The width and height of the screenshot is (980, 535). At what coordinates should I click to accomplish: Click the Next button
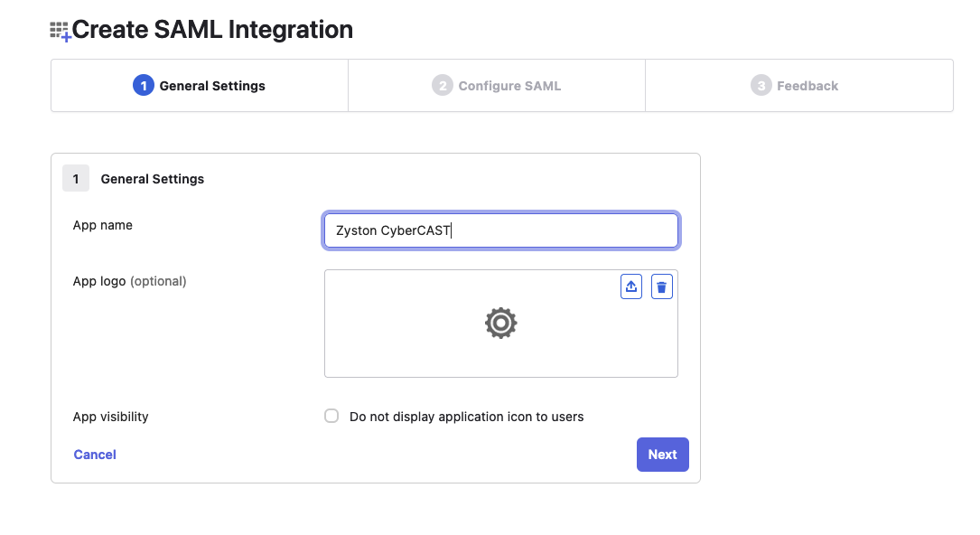[662, 454]
